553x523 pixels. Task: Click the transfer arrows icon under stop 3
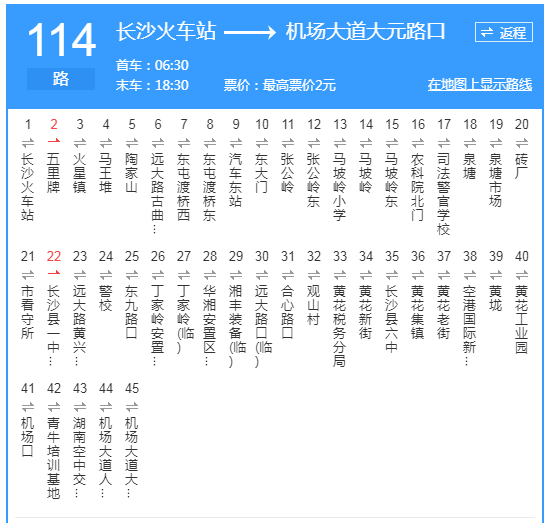80,143
